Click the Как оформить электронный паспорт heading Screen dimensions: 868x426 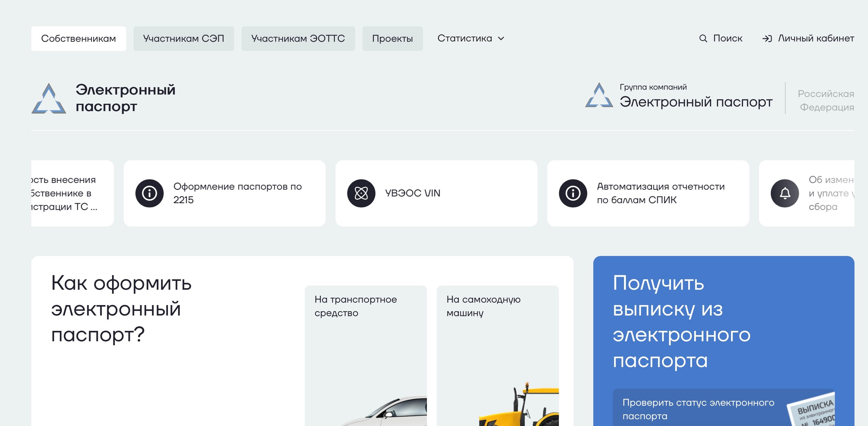pyautogui.click(x=121, y=309)
